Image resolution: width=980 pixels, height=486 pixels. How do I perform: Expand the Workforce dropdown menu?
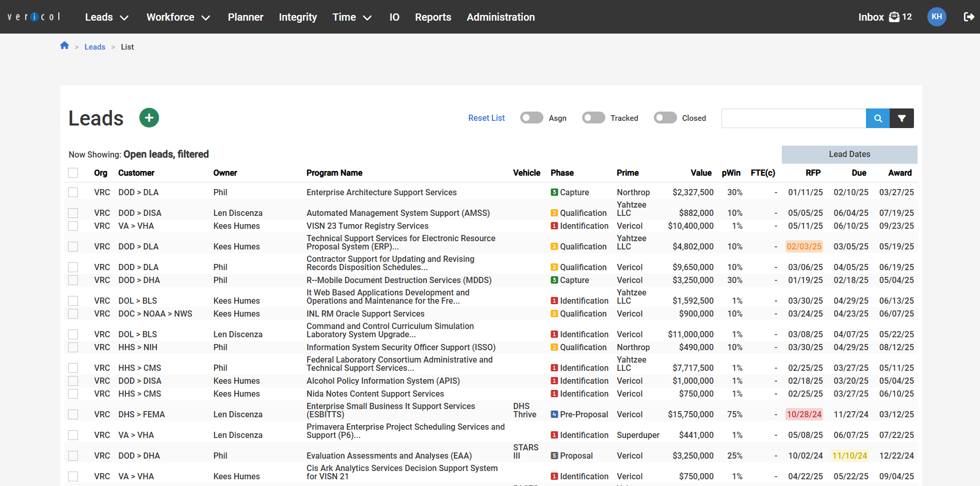[x=178, y=17]
